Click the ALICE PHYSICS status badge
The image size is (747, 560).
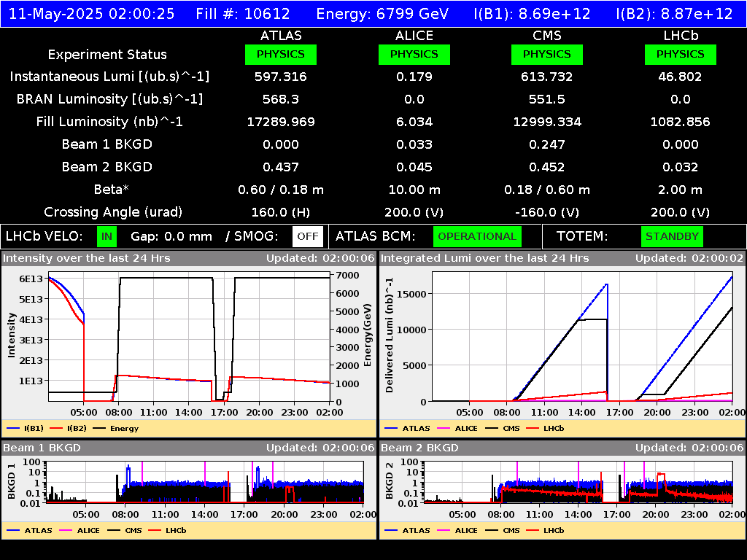pyautogui.click(x=414, y=54)
